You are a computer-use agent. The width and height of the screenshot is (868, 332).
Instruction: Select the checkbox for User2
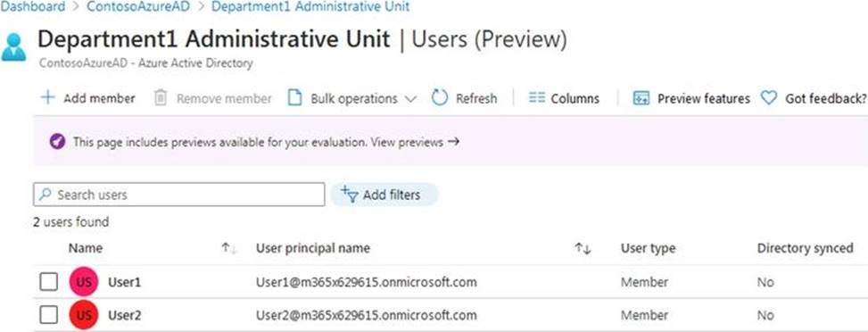49,315
